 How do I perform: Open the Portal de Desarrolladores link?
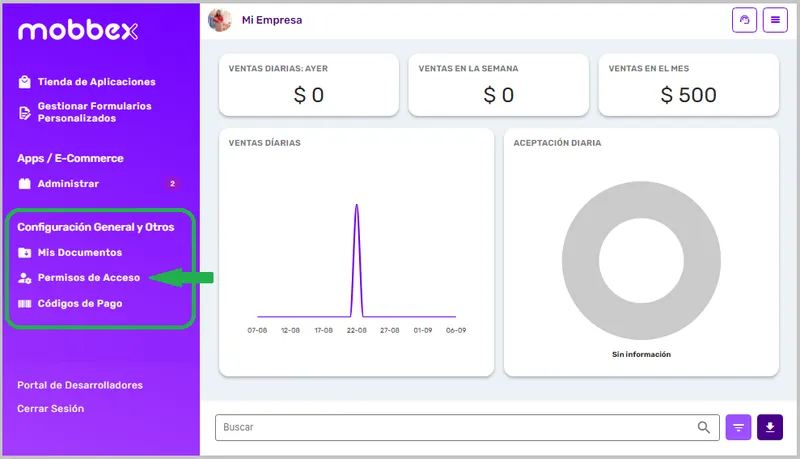pos(80,385)
